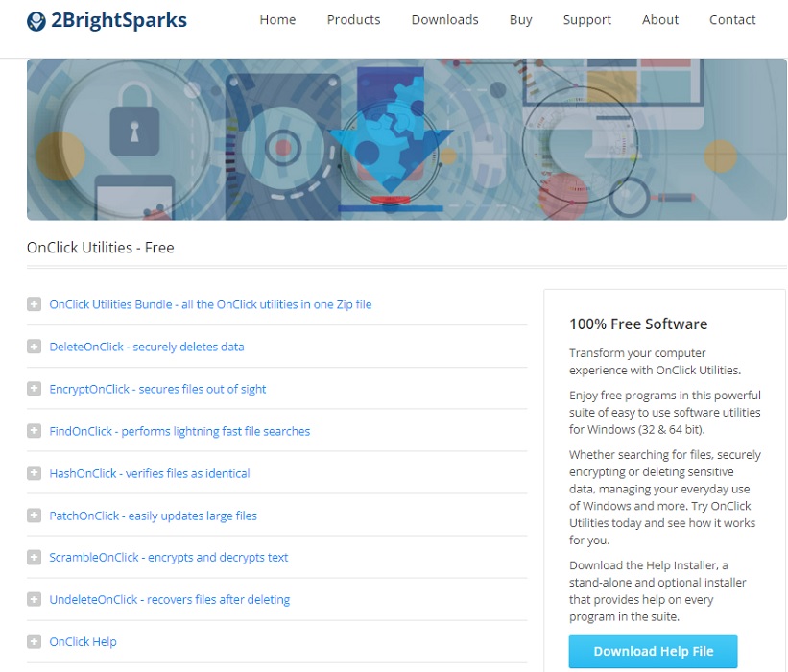Expand the OnClick Help plus icon
This screenshot has width=788, height=672.
point(35,642)
